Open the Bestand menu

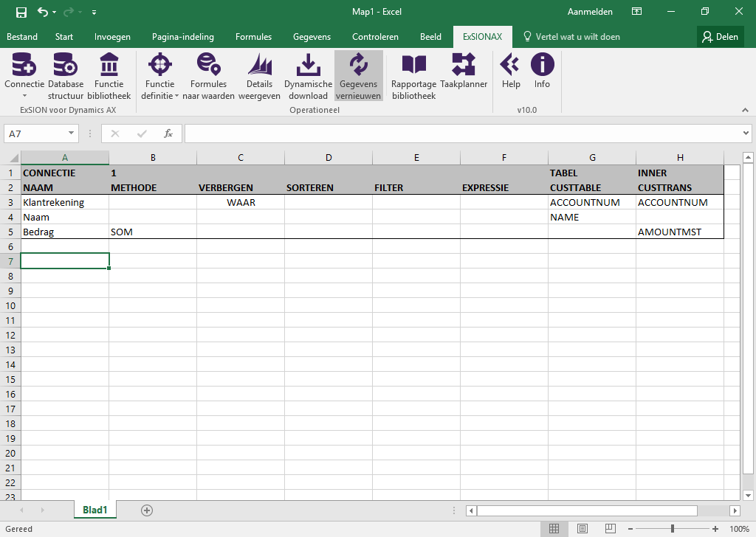21,37
